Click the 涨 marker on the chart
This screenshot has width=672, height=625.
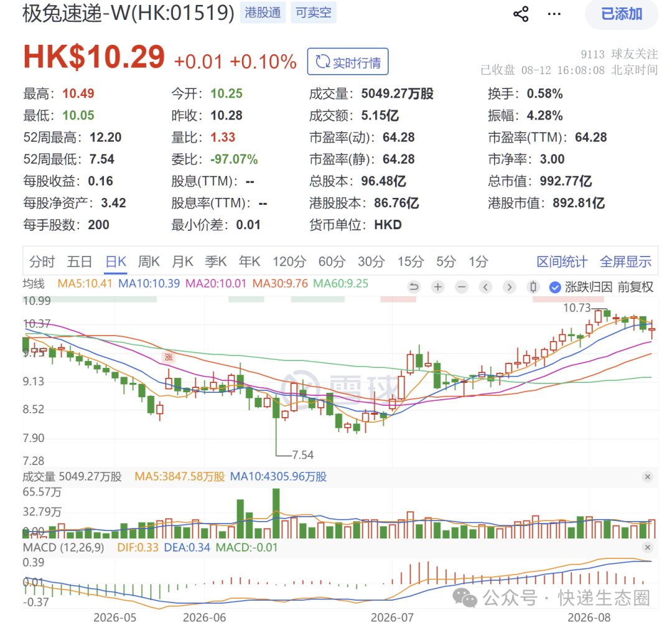[169, 357]
